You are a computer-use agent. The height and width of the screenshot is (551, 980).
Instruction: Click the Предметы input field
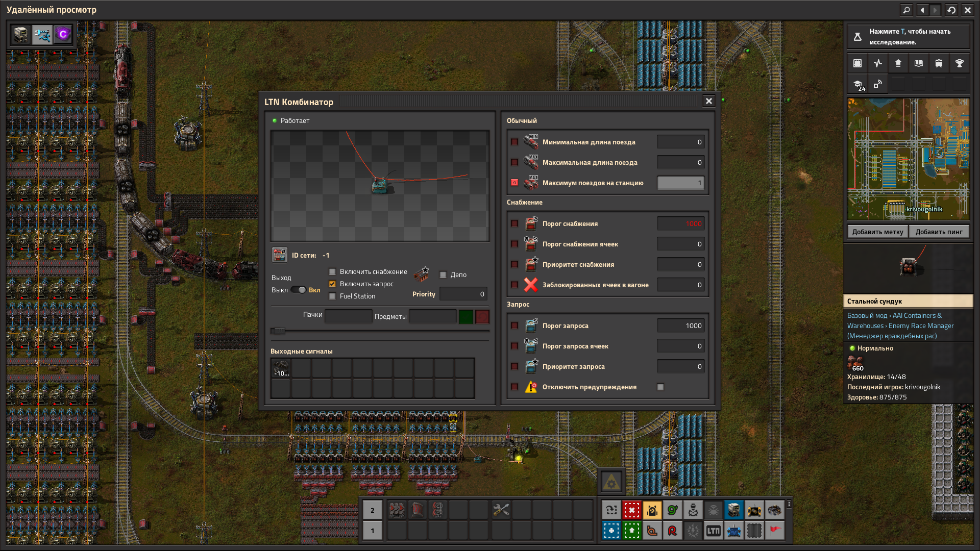tap(433, 316)
